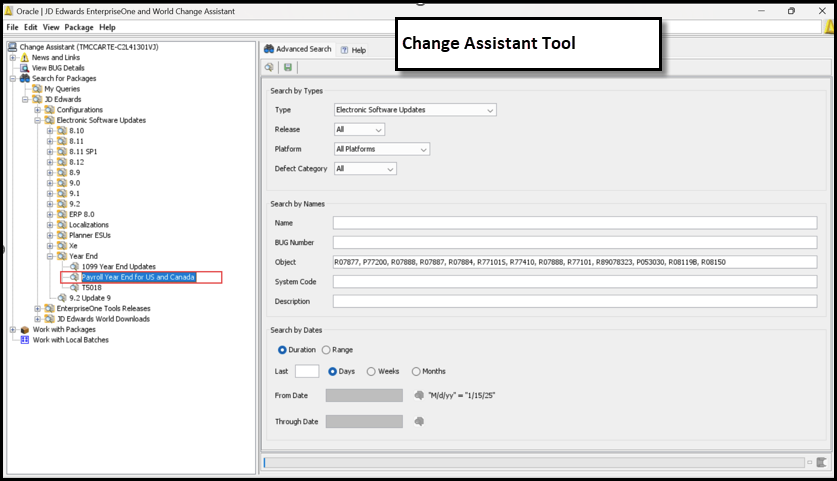Image resolution: width=837 pixels, height=481 pixels.
Task: Click the query icon for 1099 Year End Updates
Action: (x=74, y=266)
